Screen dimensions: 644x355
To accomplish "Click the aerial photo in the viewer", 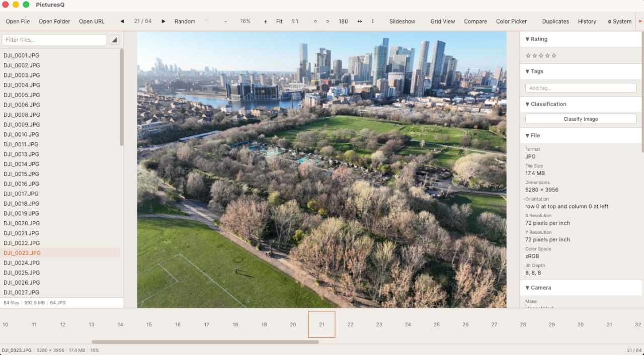I will tap(321, 169).
